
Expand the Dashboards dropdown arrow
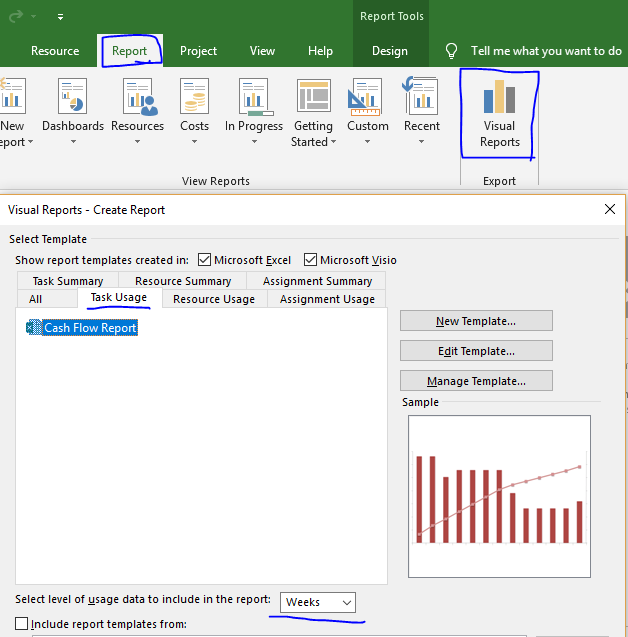[73, 142]
